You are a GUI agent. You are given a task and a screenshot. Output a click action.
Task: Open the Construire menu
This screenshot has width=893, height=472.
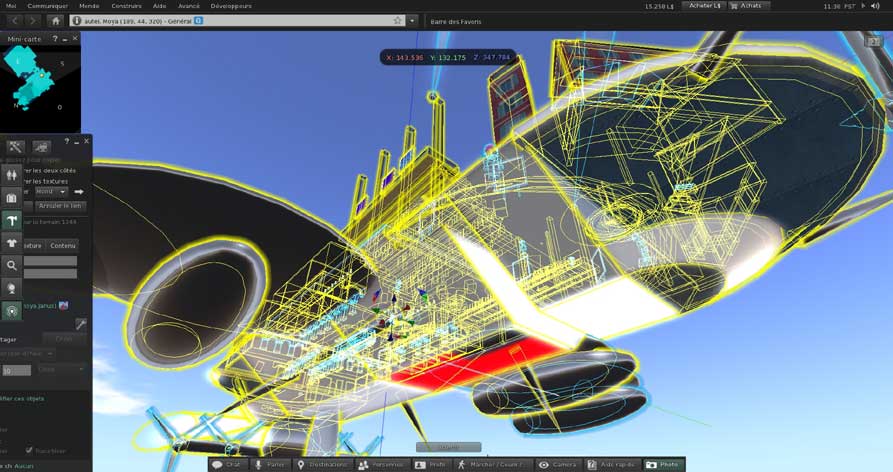coord(126,6)
